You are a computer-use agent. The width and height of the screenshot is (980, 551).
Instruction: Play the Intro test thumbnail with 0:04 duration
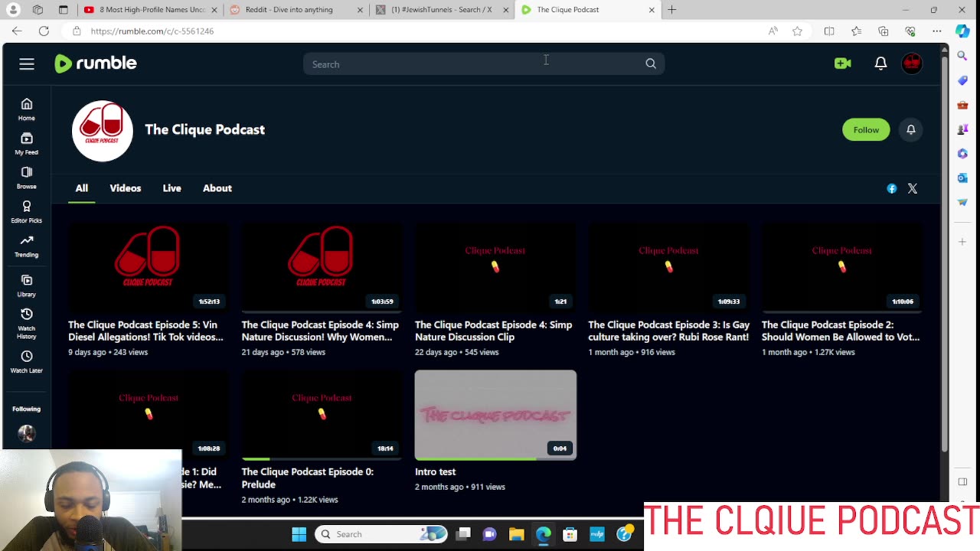(495, 415)
